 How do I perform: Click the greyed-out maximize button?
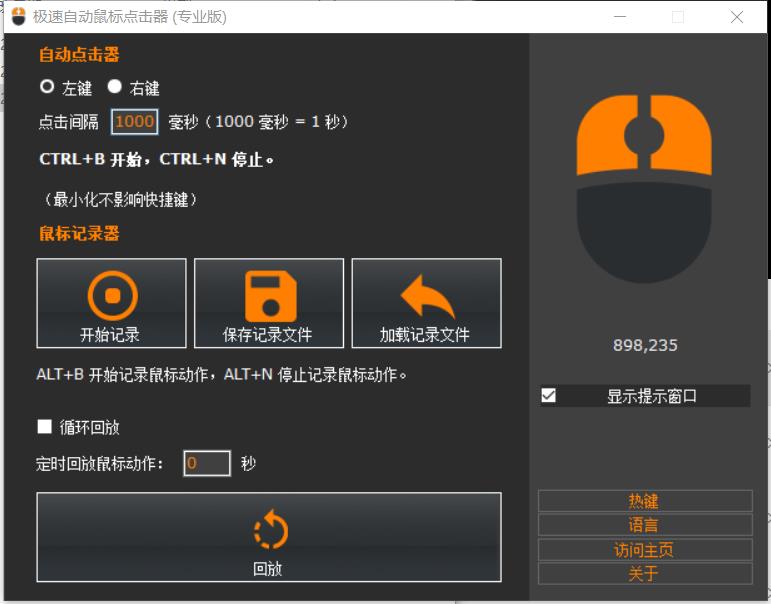(678, 17)
